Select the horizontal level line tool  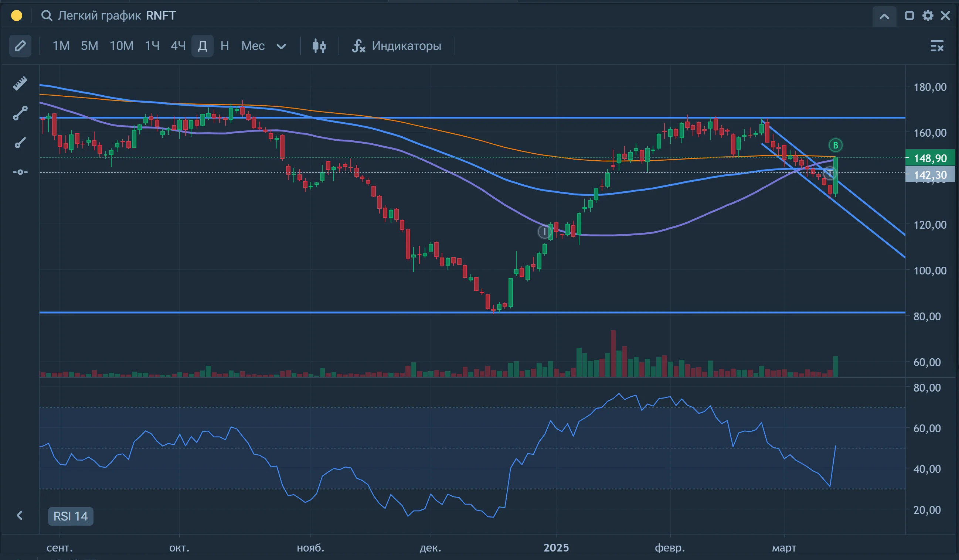(20, 173)
